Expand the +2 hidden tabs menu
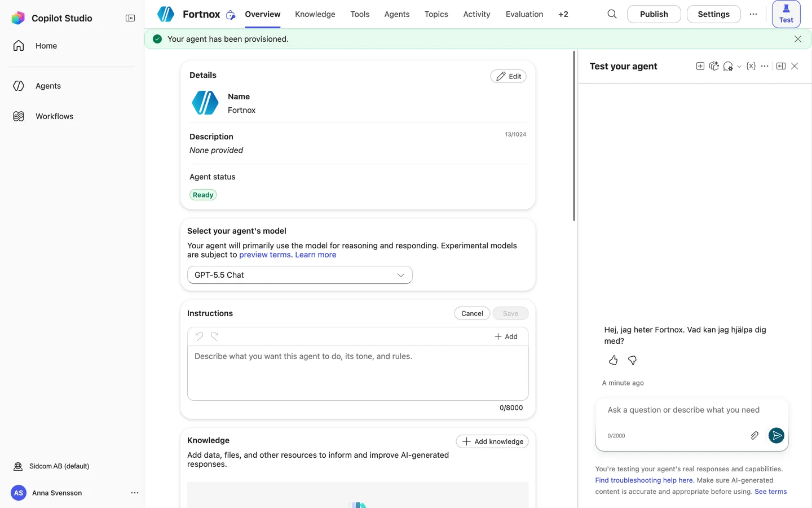 (x=563, y=14)
